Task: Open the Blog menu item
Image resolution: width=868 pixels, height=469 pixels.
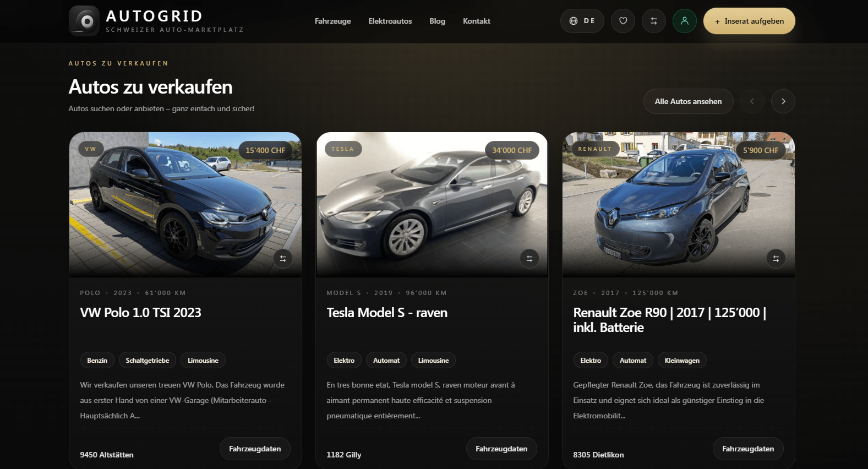Action: tap(437, 21)
